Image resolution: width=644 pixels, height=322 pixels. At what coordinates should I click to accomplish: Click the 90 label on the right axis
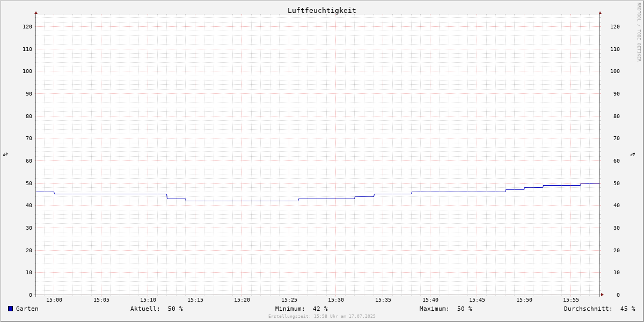click(x=617, y=93)
